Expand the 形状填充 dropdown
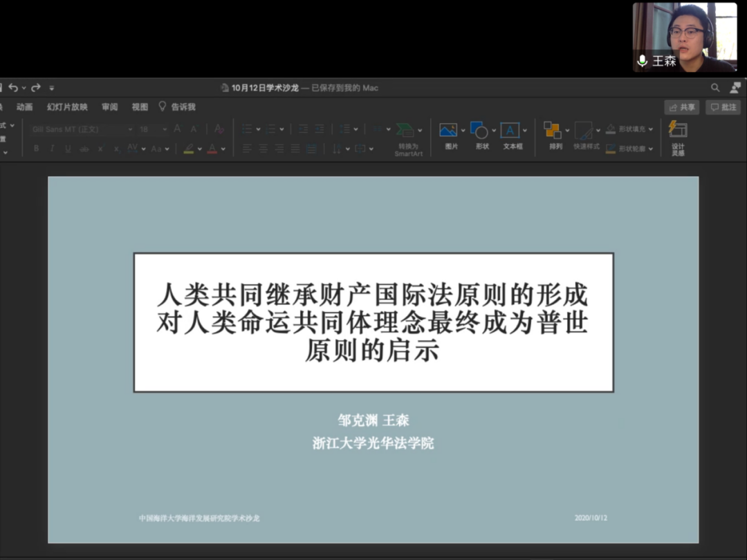 point(651,129)
